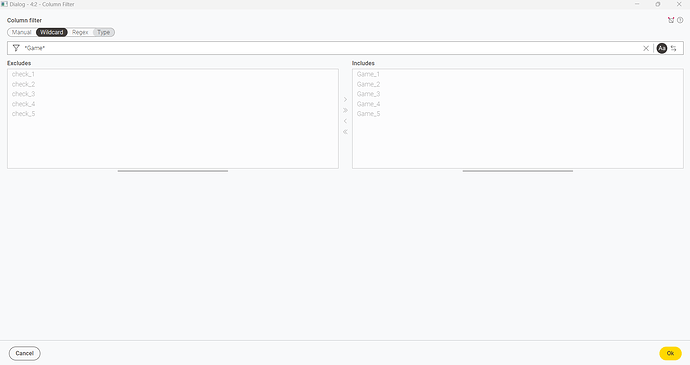Clear the wildcard pattern with the X icon

[646, 48]
